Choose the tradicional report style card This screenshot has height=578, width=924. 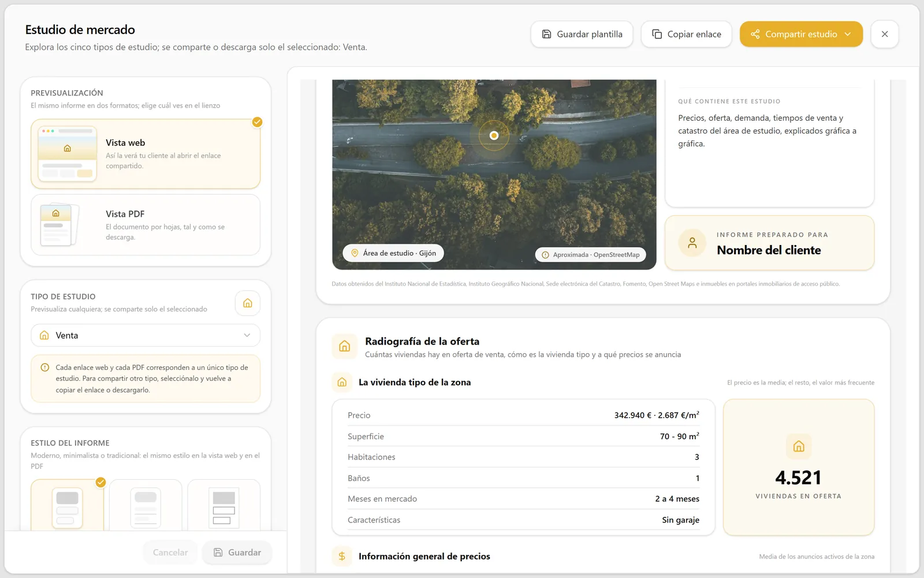click(x=223, y=505)
